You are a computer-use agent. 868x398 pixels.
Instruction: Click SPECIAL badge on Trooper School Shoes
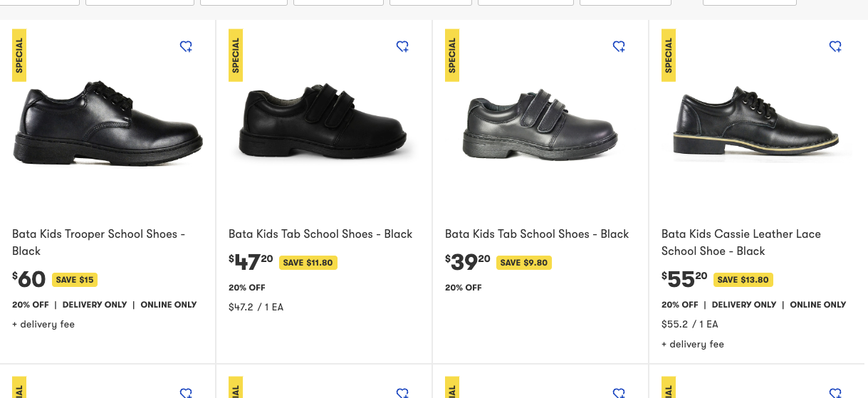[x=19, y=56]
